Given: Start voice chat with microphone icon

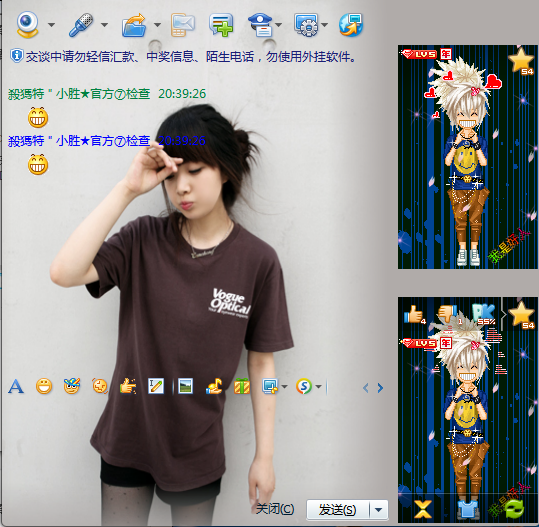Looking at the screenshot, I should click(x=81, y=24).
